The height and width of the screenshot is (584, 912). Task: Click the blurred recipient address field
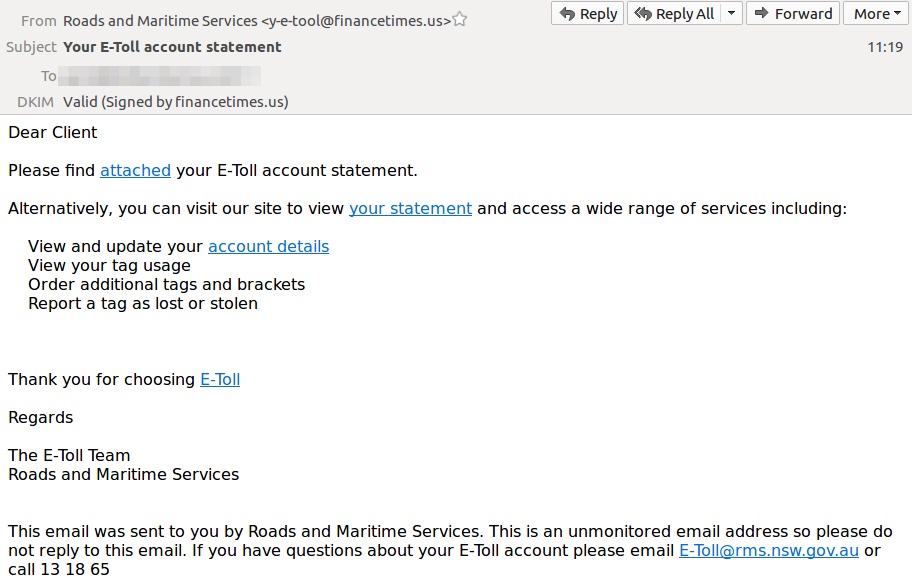(x=160, y=76)
